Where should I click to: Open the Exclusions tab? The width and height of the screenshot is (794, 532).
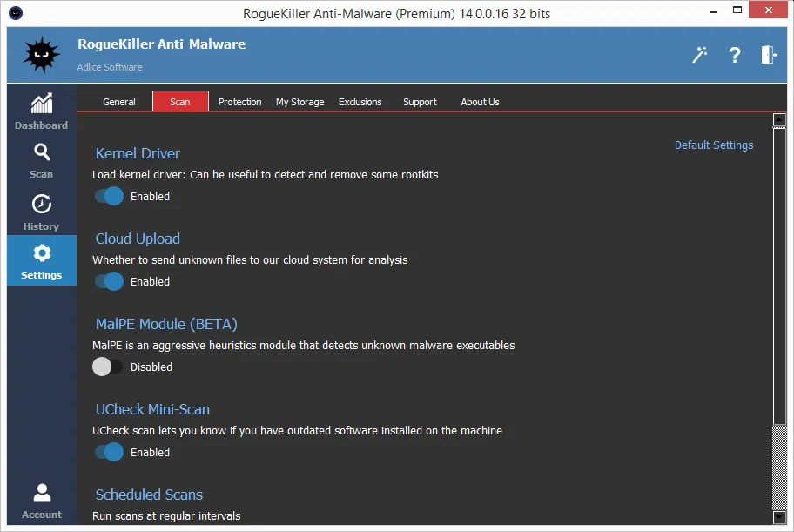pyautogui.click(x=360, y=102)
